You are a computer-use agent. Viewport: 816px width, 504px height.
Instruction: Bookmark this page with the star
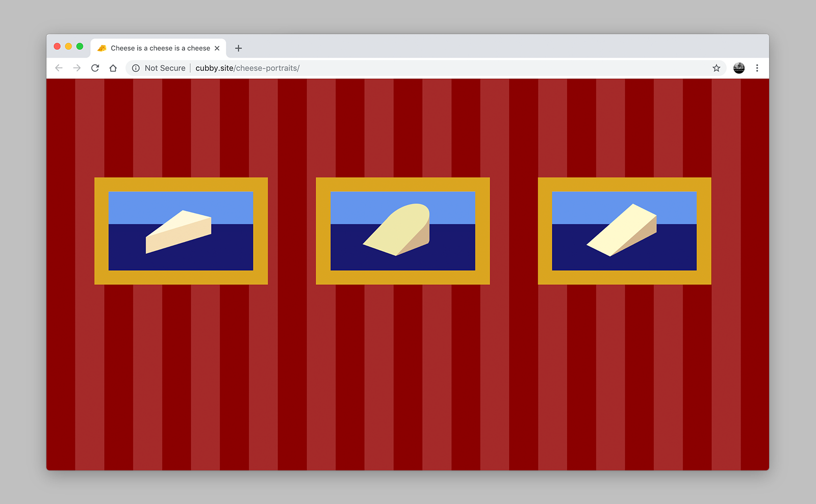(x=716, y=68)
